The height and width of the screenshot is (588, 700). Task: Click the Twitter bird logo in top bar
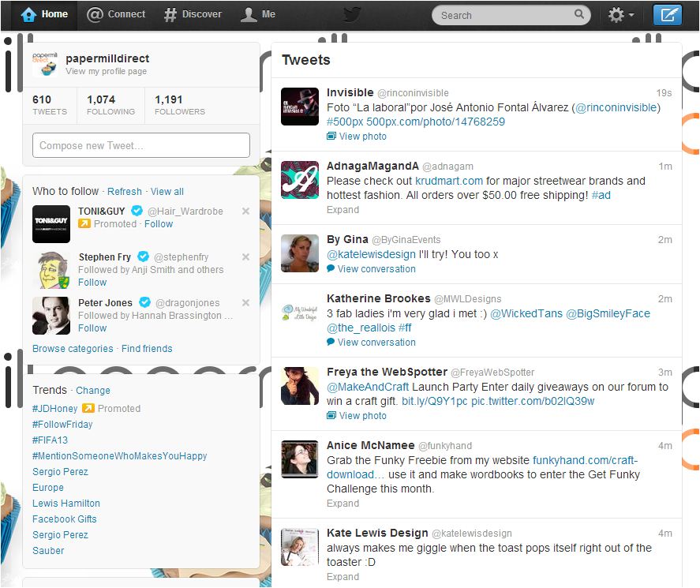[x=352, y=15]
